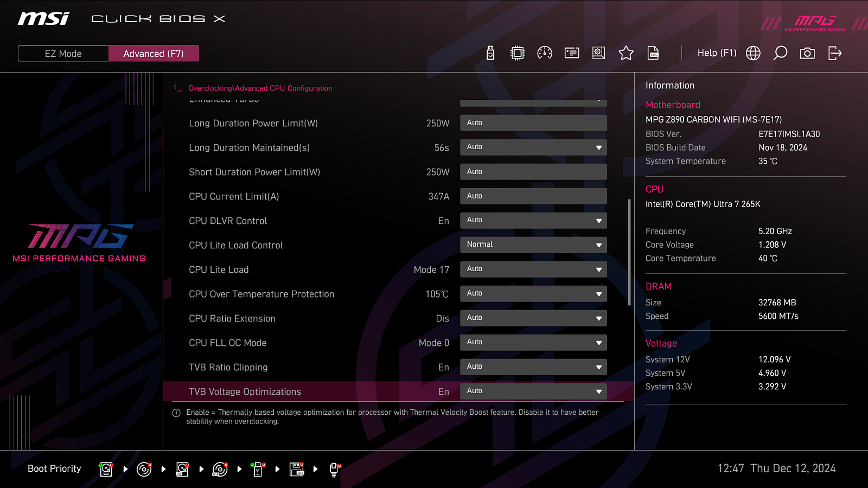Switch to EZ Mode tab

tap(63, 54)
